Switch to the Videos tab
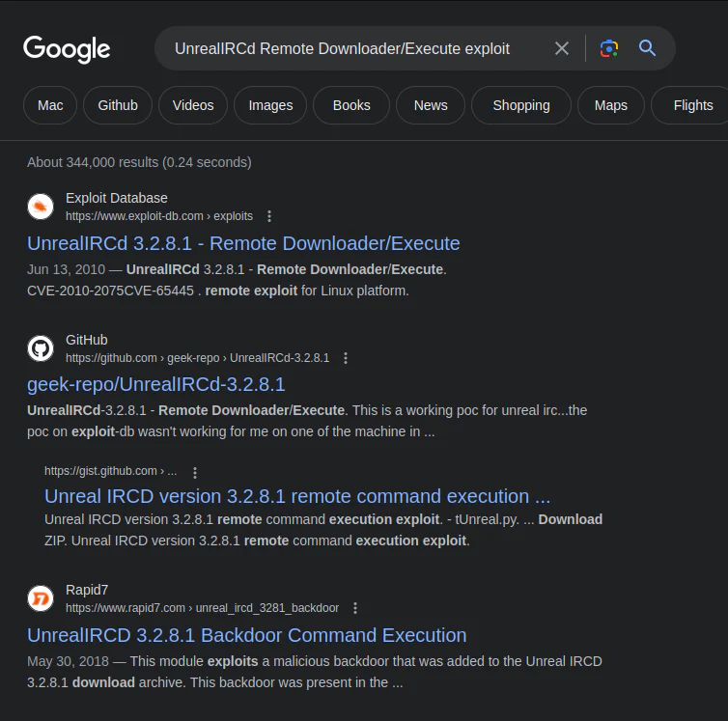The width and height of the screenshot is (728, 721). (x=193, y=105)
